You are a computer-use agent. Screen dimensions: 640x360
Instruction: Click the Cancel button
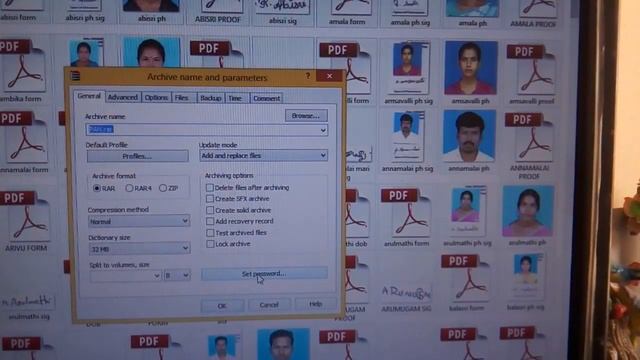(x=269, y=305)
